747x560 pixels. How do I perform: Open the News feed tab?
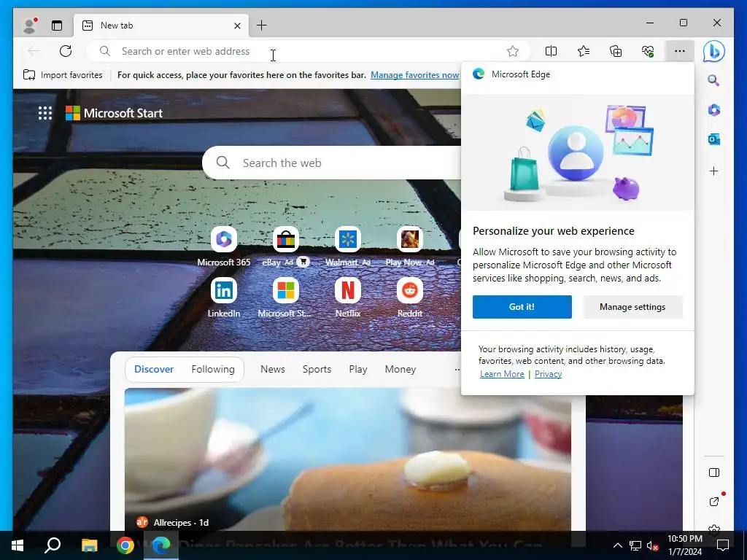(x=273, y=369)
